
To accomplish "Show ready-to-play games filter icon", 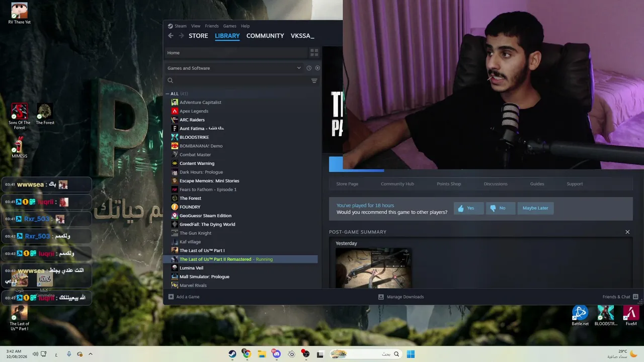I will point(317,68).
